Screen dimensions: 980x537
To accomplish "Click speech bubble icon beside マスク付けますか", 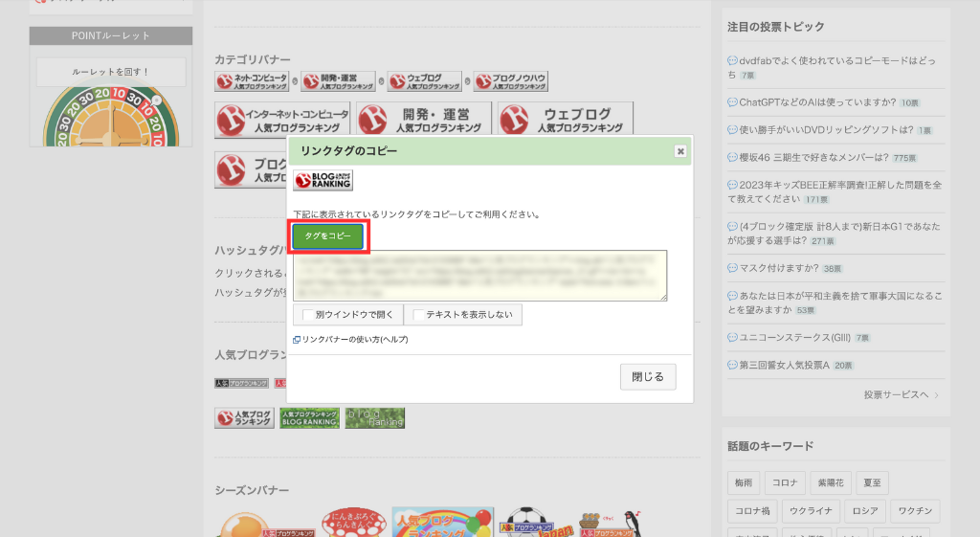I will tap(732, 268).
